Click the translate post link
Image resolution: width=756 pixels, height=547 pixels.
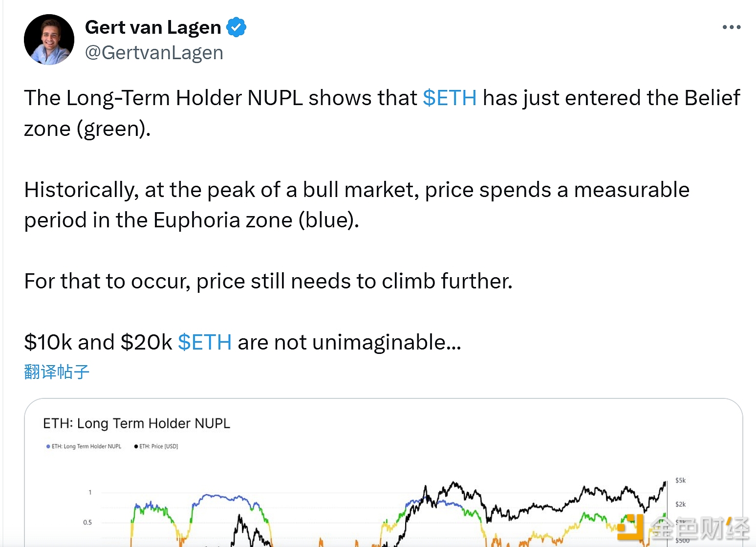tap(57, 372)
